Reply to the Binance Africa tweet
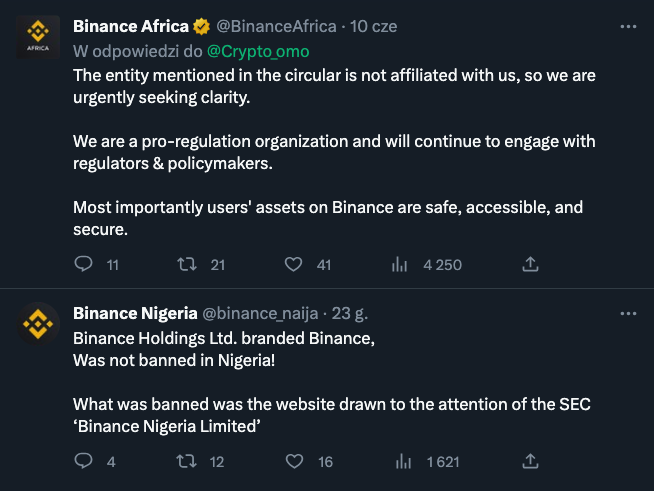654x491 pixels. tap(84, 264)
